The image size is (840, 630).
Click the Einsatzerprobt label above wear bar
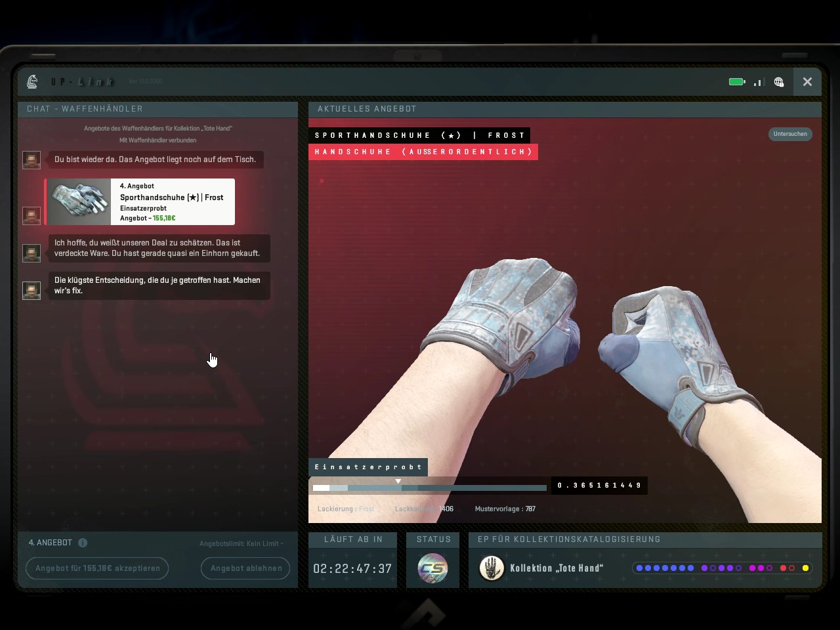368,467
